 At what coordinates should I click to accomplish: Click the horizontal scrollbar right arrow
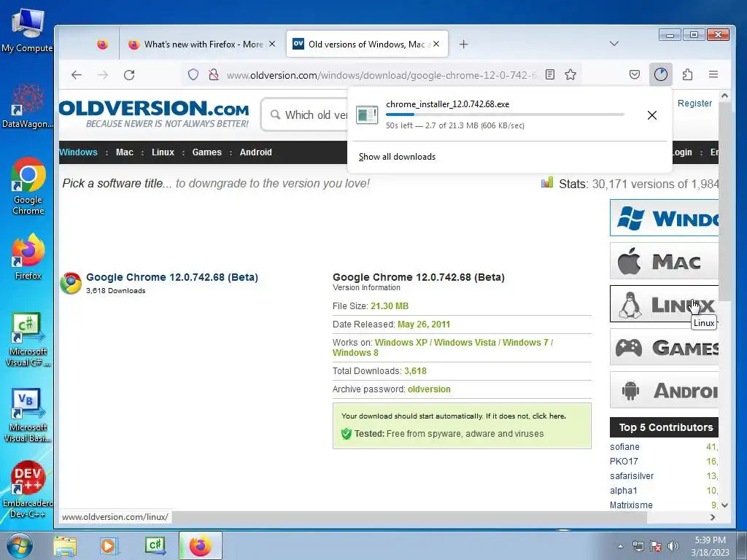coord(713,517)
